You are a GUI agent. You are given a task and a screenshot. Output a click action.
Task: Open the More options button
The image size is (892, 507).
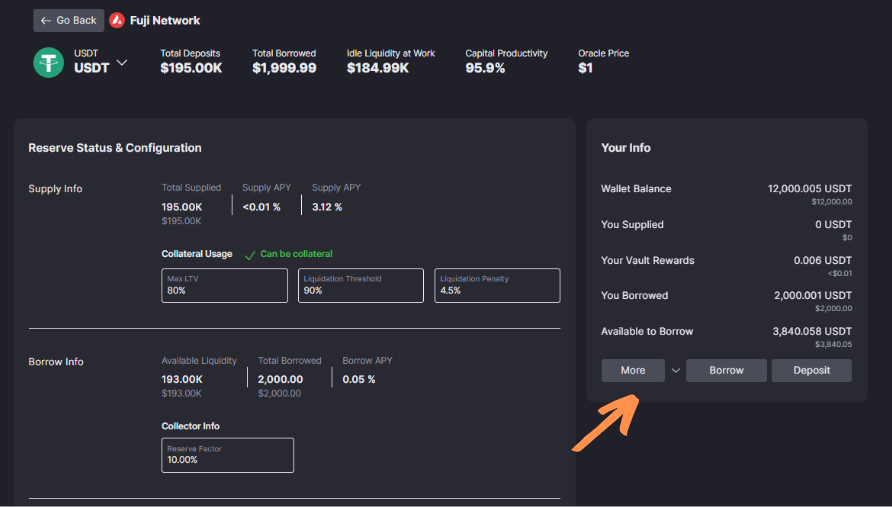[633, 370]
